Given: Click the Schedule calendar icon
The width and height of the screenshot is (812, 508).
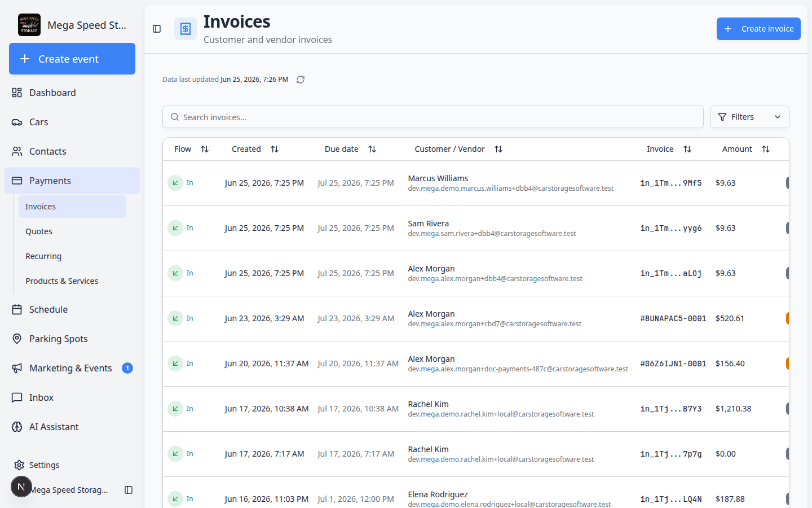Looking at the screenshot, I should pyautogui.click(x=17, y=309).
